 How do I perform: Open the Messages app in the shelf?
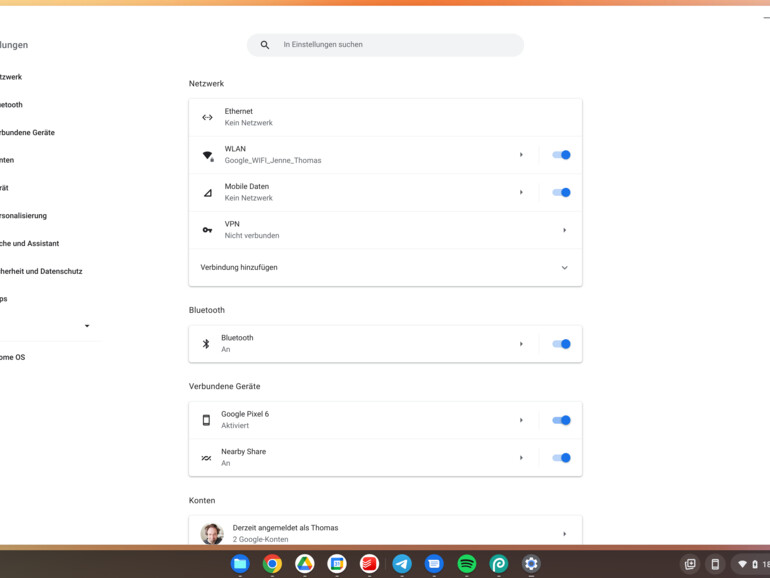click(434, 564)
